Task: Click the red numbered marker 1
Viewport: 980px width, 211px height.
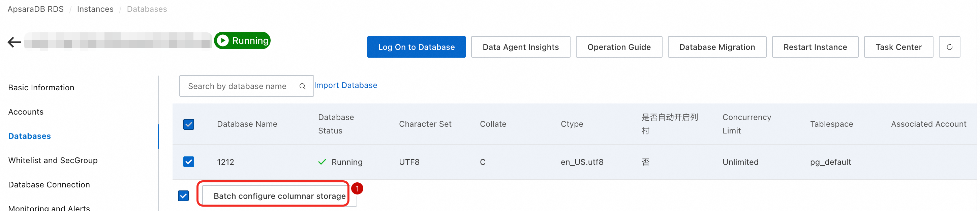Action: pos(357,188)
